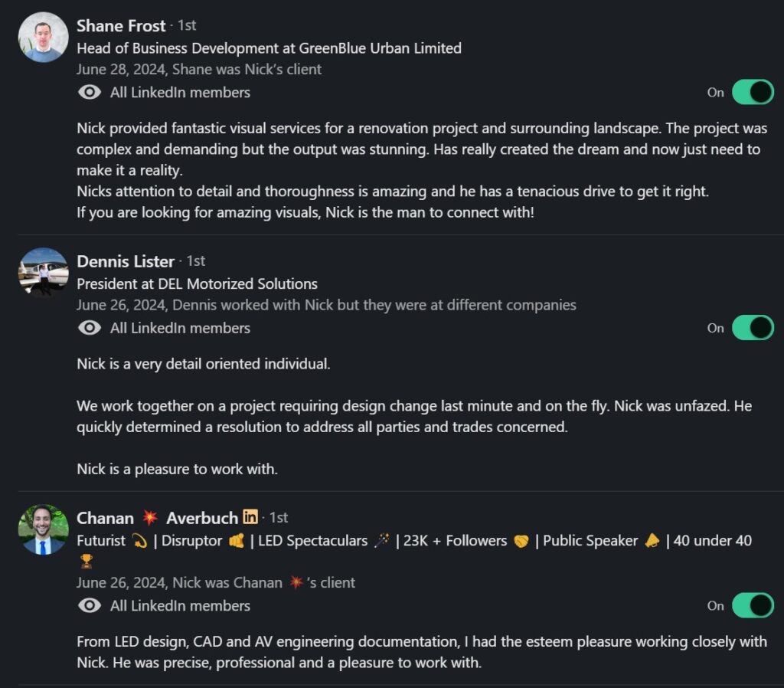Switch off Chanan Averbuch's recommendation toggle
784x688 pixels.
pyautogui.click(x=753, y=605)
